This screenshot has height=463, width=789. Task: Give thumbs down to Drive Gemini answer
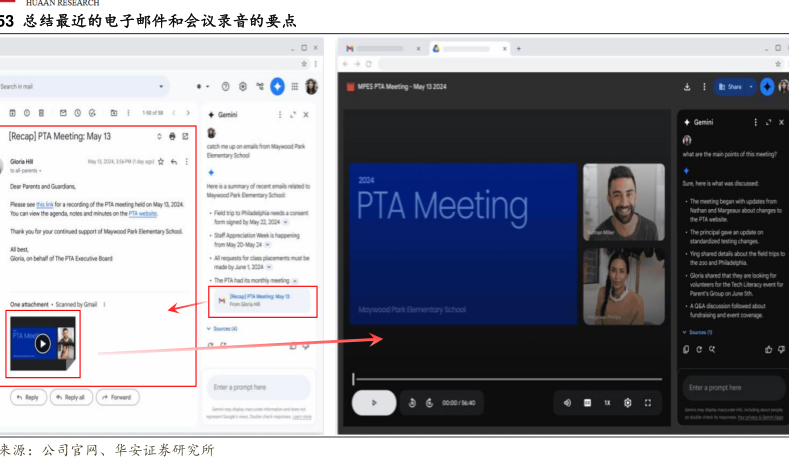(781, 349)
